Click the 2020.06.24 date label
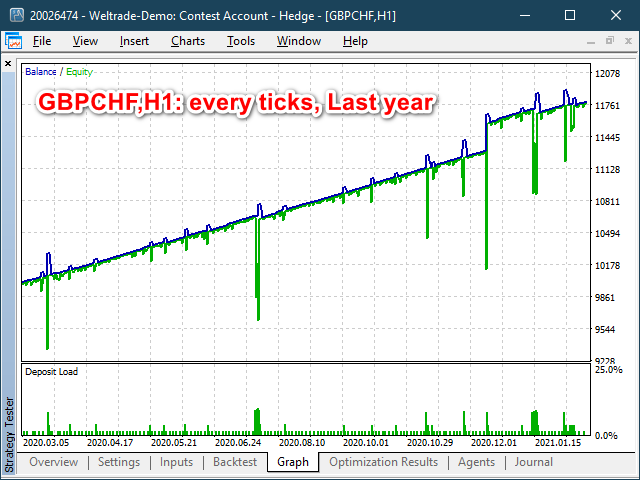This screenshot has width=640, height=480. tap(238, 442)
